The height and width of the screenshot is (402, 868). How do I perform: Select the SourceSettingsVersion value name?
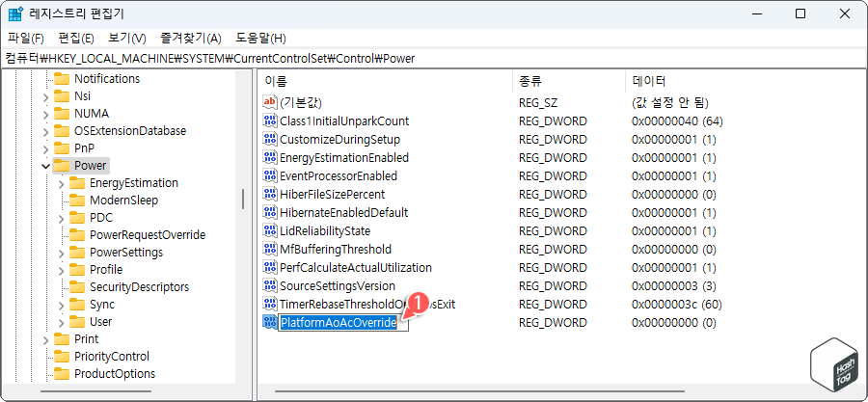(338, 286)
